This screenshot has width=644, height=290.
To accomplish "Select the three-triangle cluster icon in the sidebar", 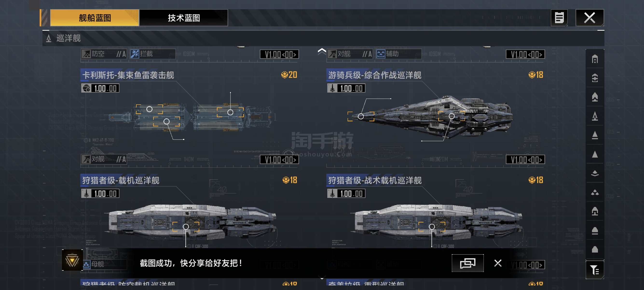I will click(x=595, y=192).
